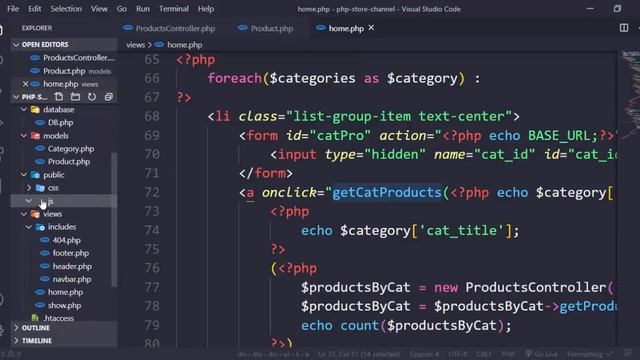
Task: Collapse the database folder
Action: pos(24,109)
